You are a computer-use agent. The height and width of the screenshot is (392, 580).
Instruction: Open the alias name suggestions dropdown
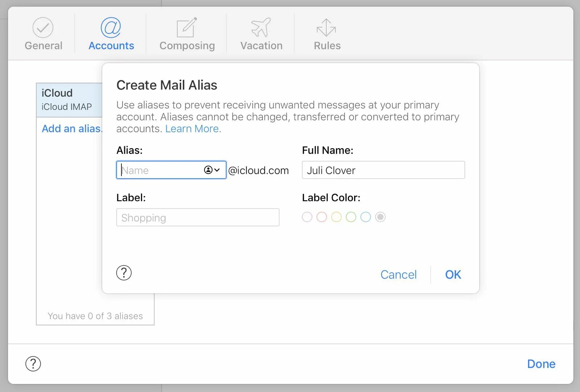pyautogui.click(x=212, y=170)
